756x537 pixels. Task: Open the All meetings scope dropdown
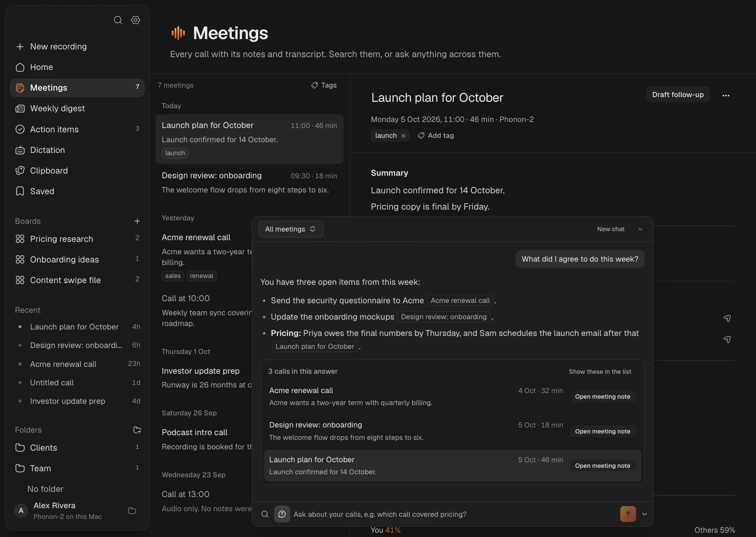[x=291, y=229]
